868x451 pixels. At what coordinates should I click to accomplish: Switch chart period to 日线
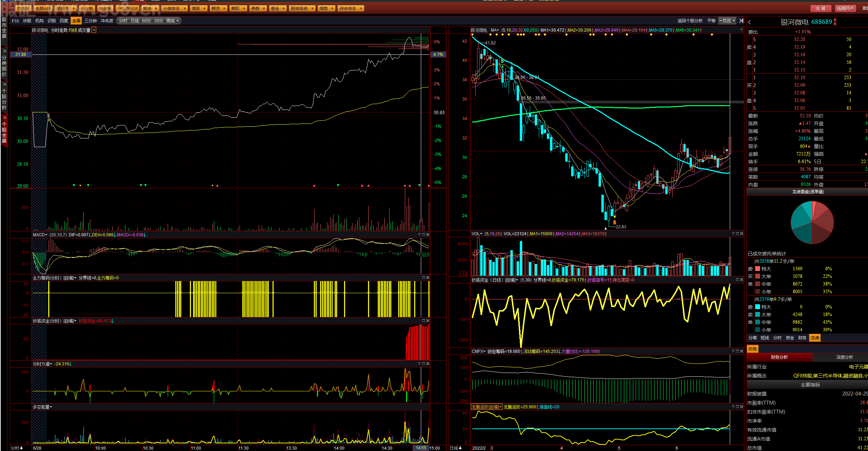coord(135,21)
